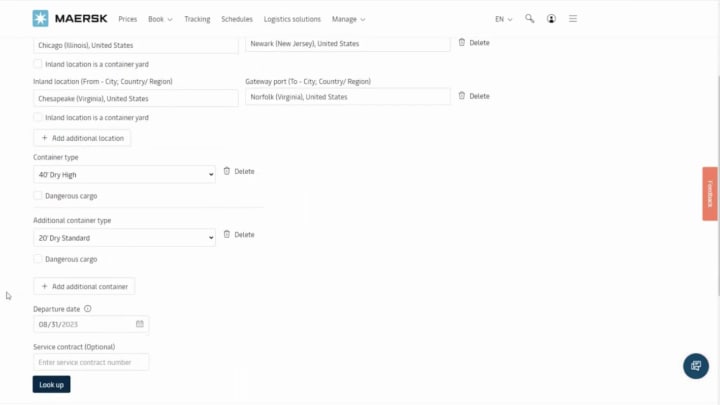Screen dimensions: 720x405
Task: Open the 40' Dry High container dropdown
Action: tap(124, 174)
